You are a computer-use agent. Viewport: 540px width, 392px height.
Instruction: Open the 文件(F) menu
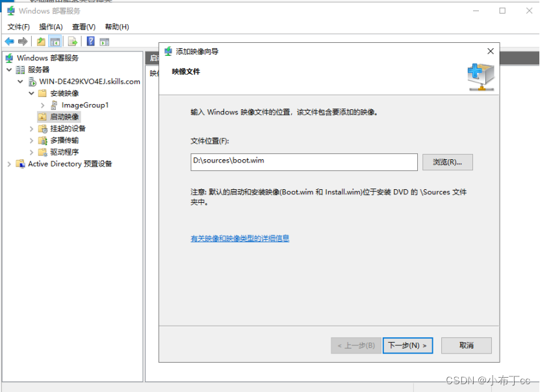(x=19, y=27)
